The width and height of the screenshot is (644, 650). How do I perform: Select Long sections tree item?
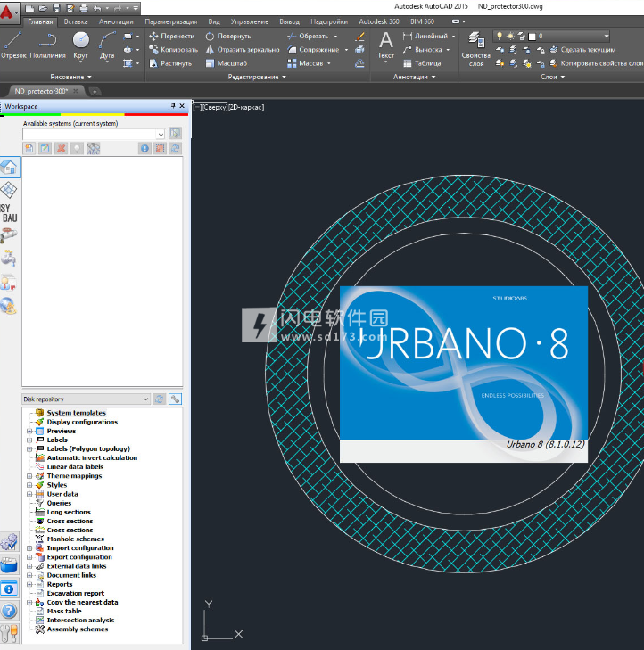[x=69, y=512]
